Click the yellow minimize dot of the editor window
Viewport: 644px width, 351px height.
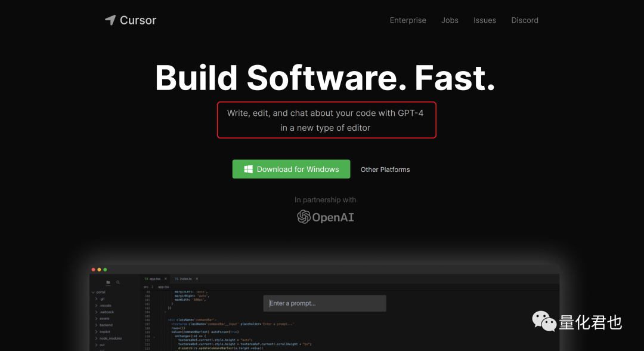pyautogui.click(x=99, y=270)
